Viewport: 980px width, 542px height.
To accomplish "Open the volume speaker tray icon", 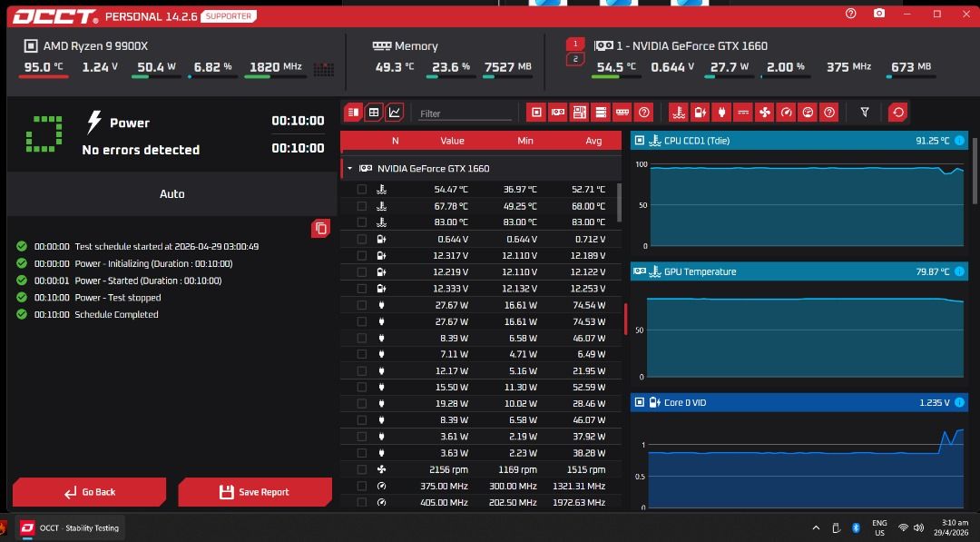I will pos(918,528).
